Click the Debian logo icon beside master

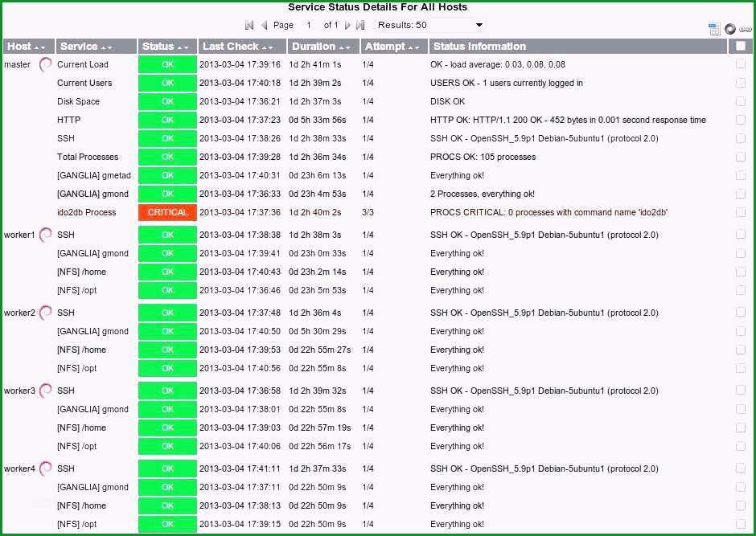pos(45,64)
